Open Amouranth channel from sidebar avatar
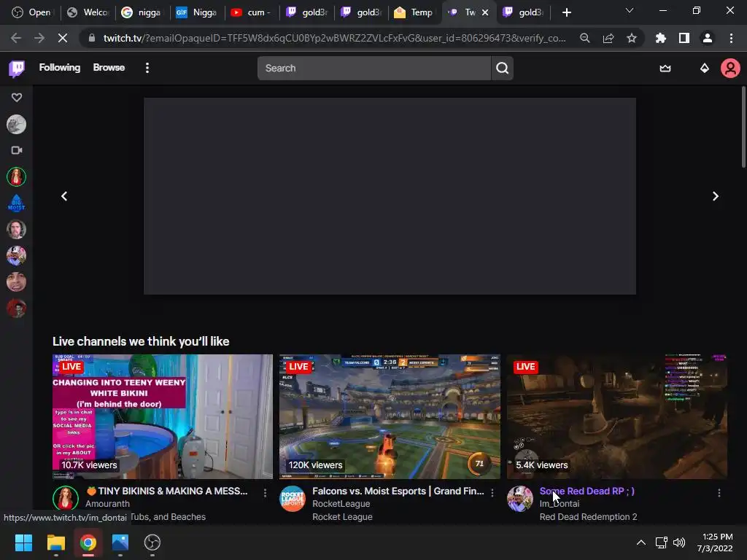Viewport: 747px width, 560px height. pos(16,177)
